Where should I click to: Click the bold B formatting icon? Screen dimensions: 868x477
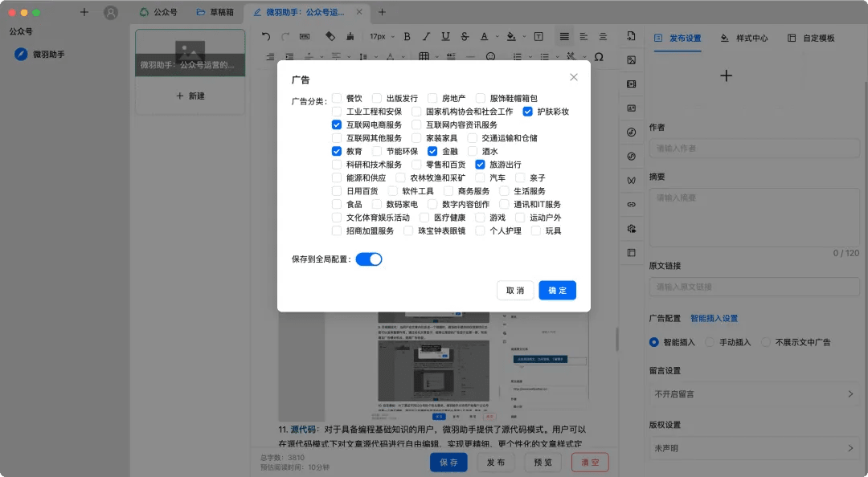pos(407,36)
